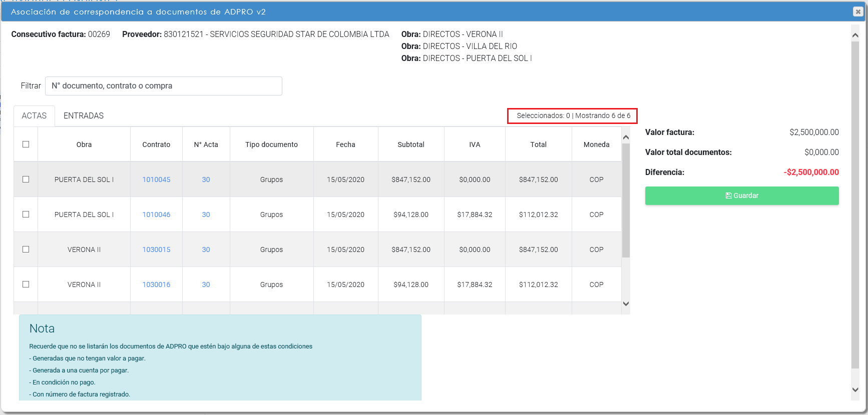Click Obra DIRECTOS - PUERTA DEL SOL I text
Image resolution: width=868 pixels, height=415 pixels.
pyautogui.click(x=467, y=58)
